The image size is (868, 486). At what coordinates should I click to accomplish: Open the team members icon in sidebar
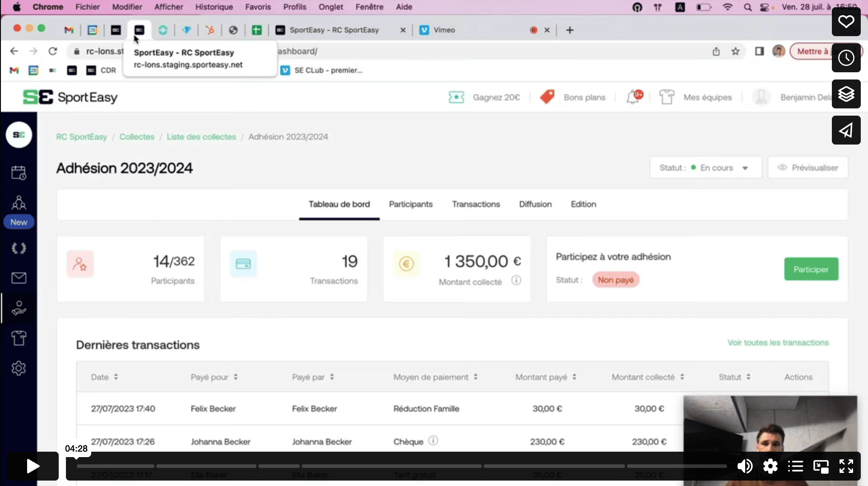point(19,202)
